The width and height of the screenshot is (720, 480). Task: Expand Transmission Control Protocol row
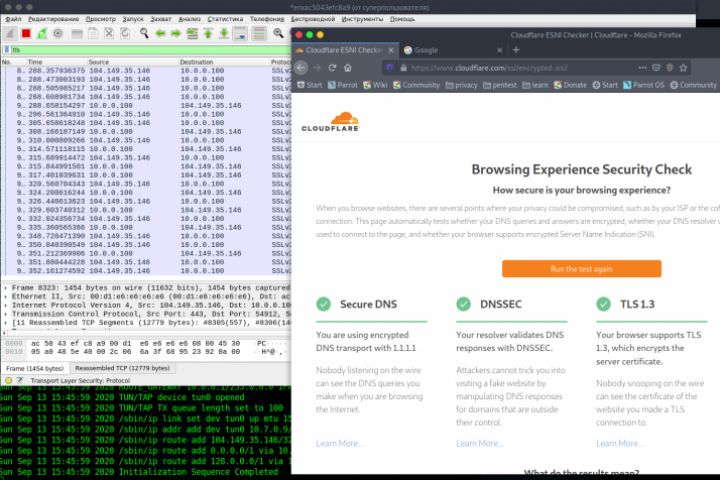coord(6,314)
